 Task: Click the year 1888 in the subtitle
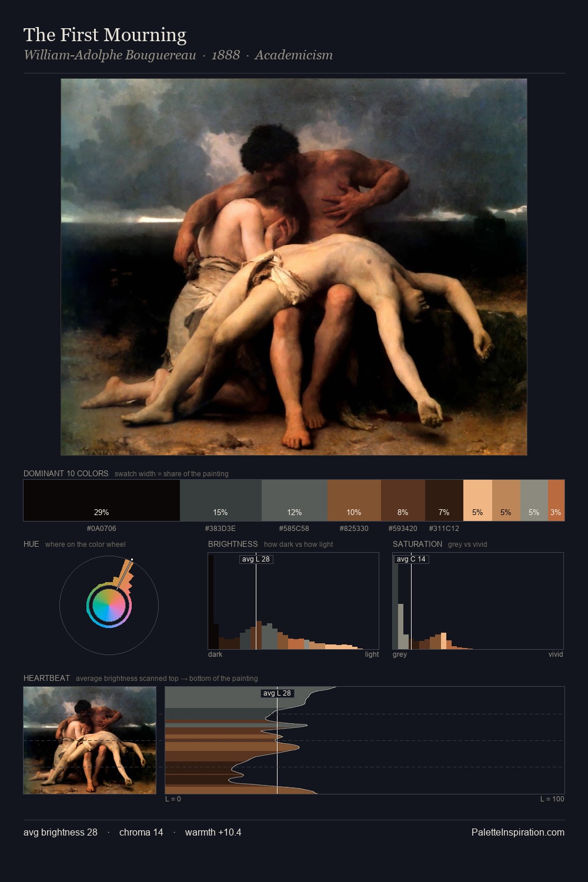click(226, 55)
